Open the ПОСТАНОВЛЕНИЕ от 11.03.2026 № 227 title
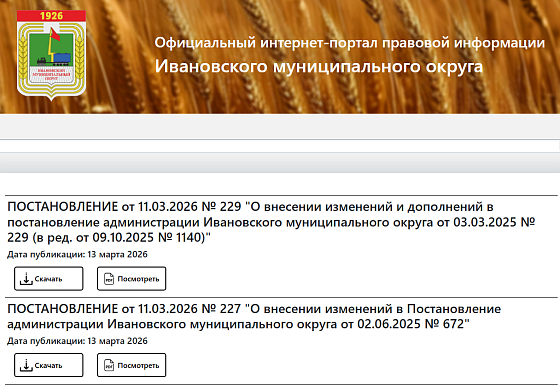This screenshot has height=390, width=560. (254, 316)
